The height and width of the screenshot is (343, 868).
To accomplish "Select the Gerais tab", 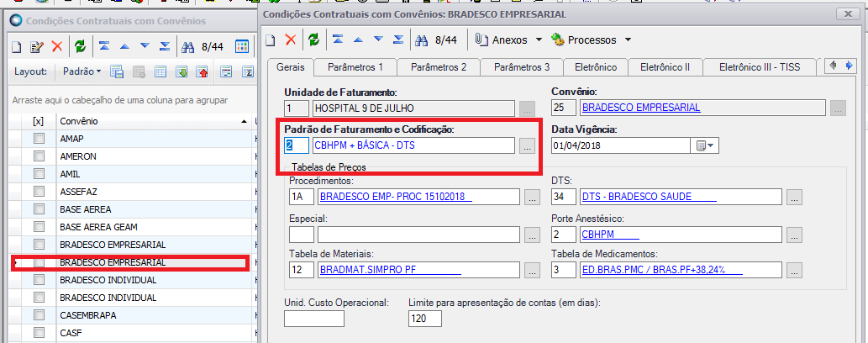I will point(291,67).
